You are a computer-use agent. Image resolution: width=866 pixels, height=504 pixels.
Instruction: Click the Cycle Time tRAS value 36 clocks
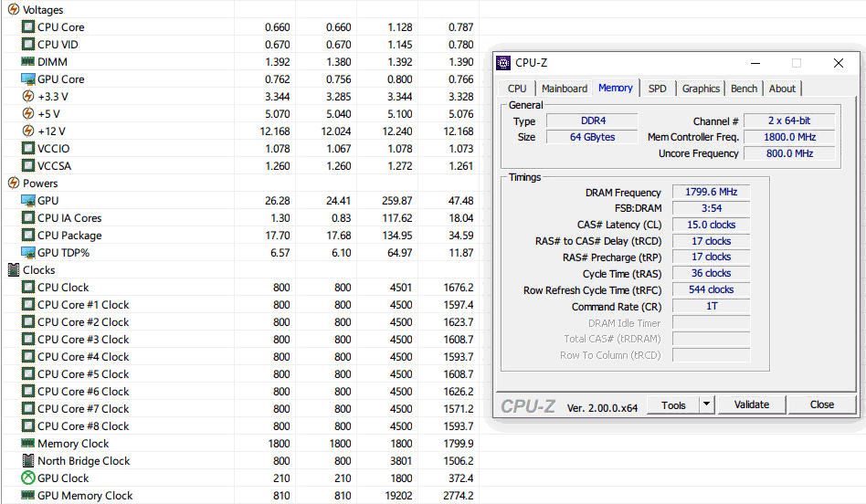click(711, 273)
